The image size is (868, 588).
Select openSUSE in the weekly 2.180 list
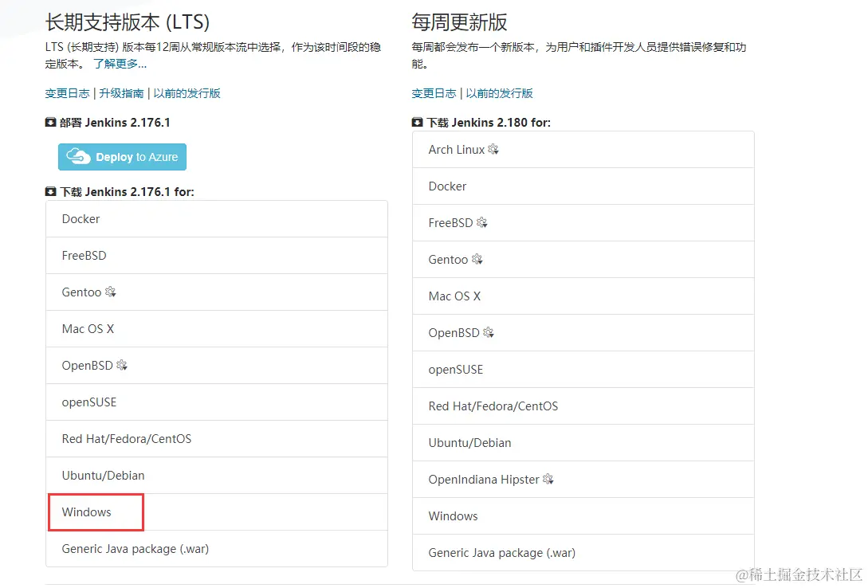[583, 370]
